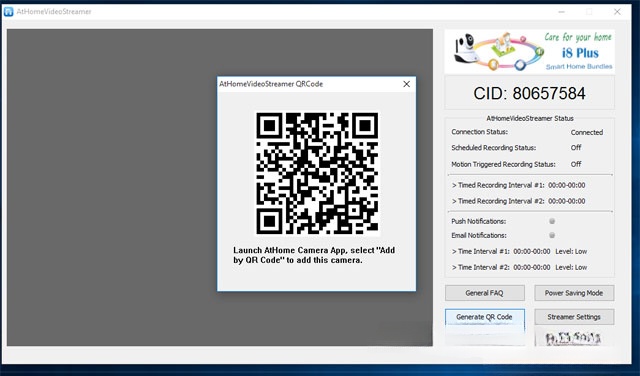
Task: Click the Connected connection status value
Action: pos(587,132)
